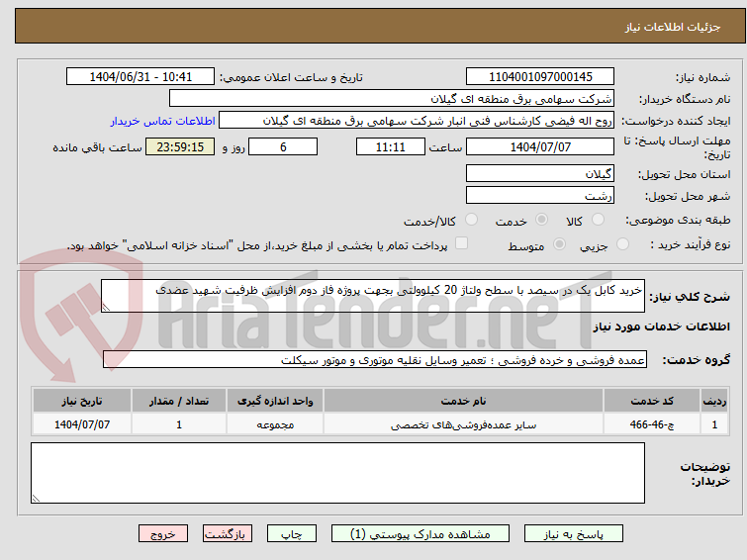Click the resize grip of توضیحات خریدار box
This screenshot has width=747, height=560.
click(x=36, y=498)
